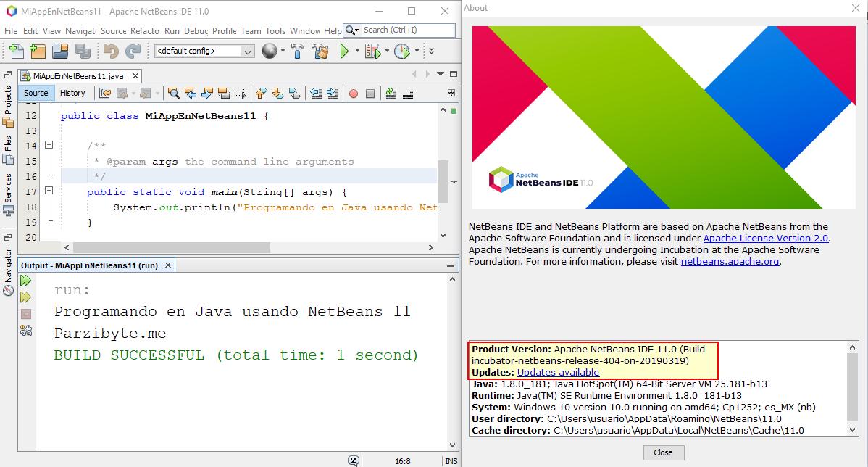Click the Save All toolbar icon
Viewport: 868px width, 467px height.
(83, 51)
